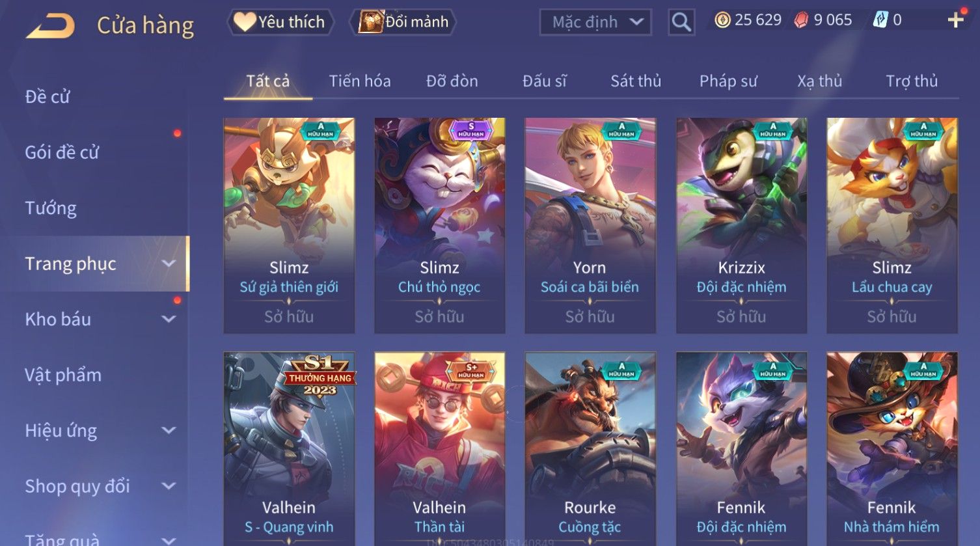
Task: Tap the blue voucher ticket icon
Action: pos(880,20)
